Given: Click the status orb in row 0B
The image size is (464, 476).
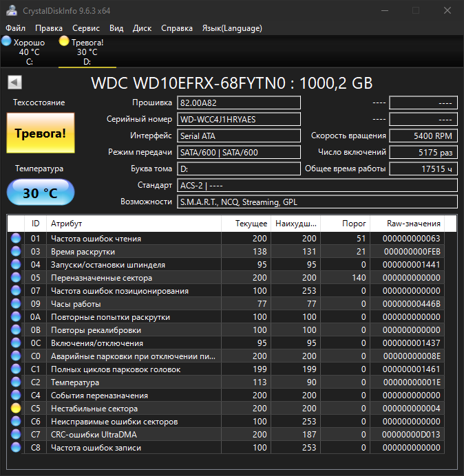Looking at the screenshot, I should (16, 329).
